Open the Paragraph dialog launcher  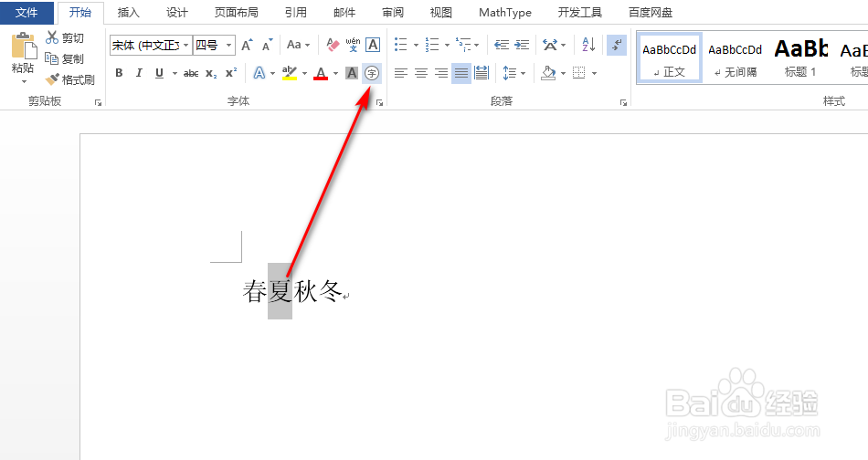click(623, 102)
